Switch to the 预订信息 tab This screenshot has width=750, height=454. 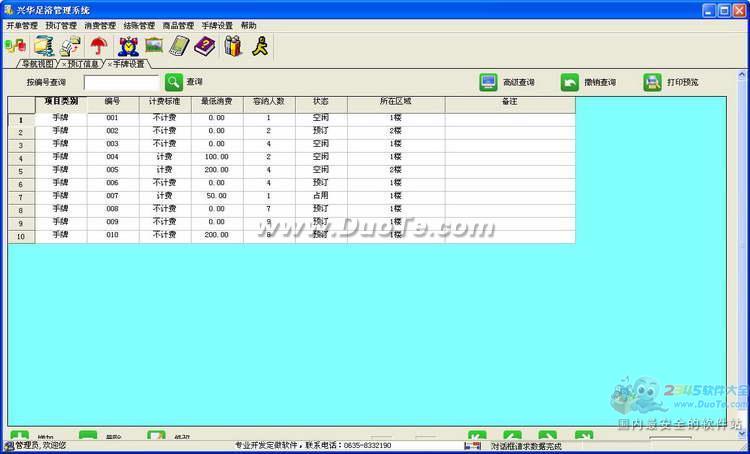point(83,63)
